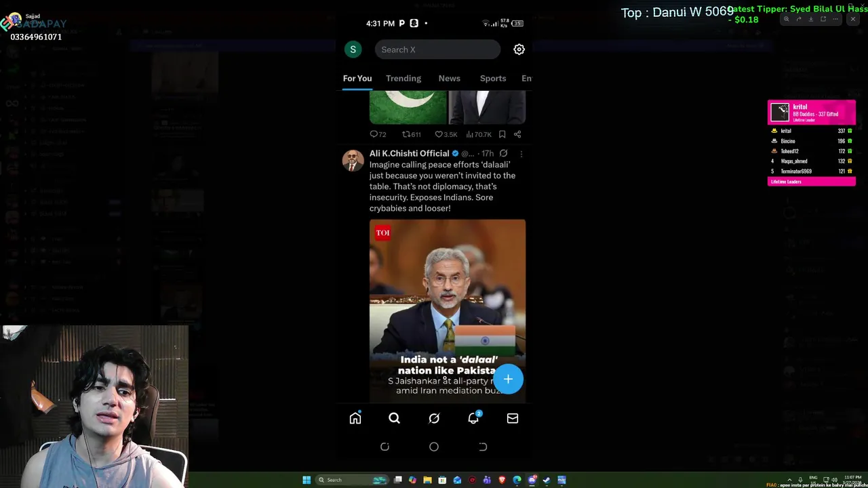The height and width of the screenshot is (488, 868).
Task: Open Ali K.Chishti's profile picture
Action: 353,161
